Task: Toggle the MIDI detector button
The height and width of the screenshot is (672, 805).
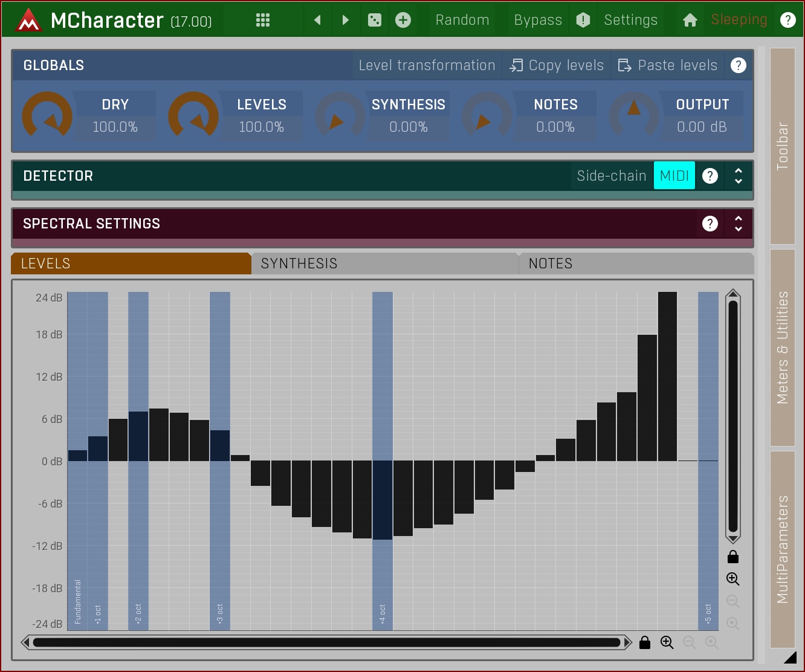Action: click(x=674, y=176)
